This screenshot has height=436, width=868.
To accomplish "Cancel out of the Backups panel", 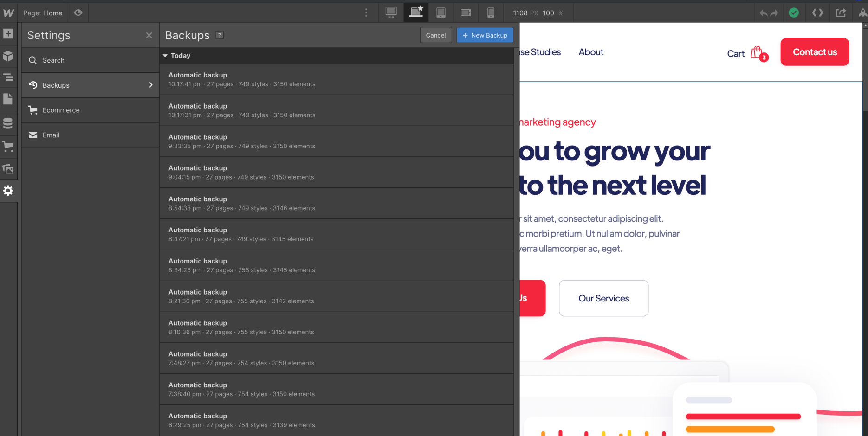I will pyautogui.click(x=435, y=35).
